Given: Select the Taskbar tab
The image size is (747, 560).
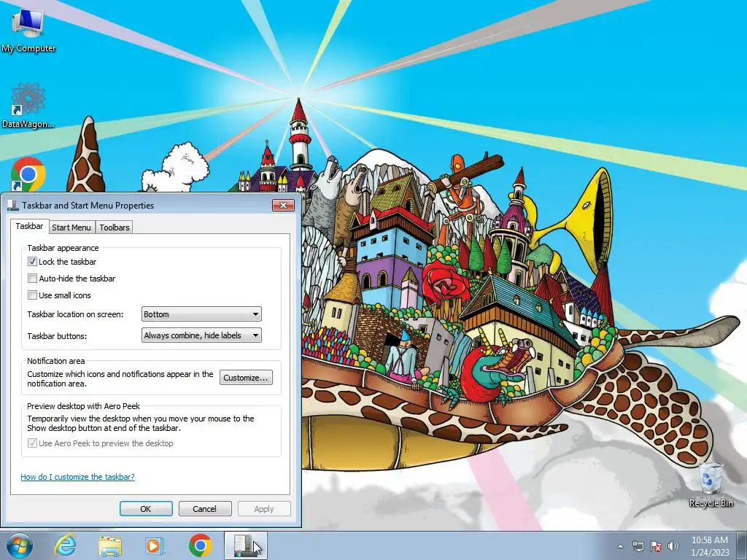Looking at the screenshot, I should click(x=29, y=226).
